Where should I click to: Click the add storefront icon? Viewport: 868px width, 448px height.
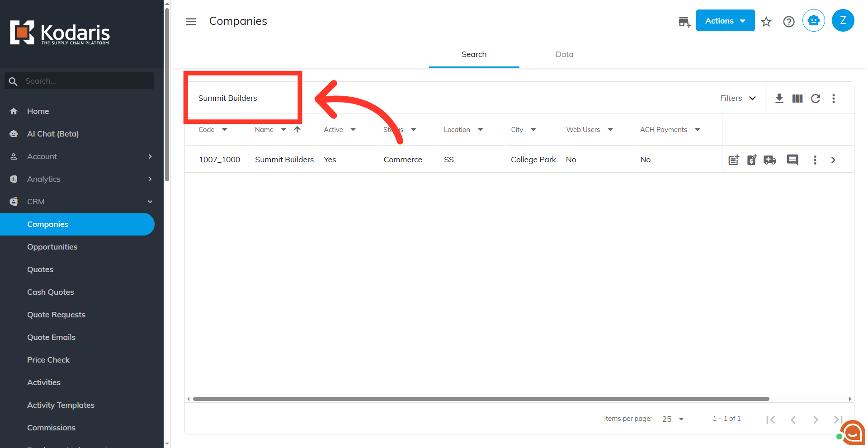[684, 22]
